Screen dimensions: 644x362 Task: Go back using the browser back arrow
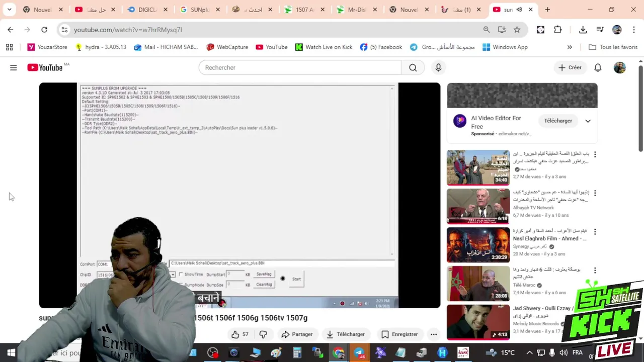click(11, 30)
